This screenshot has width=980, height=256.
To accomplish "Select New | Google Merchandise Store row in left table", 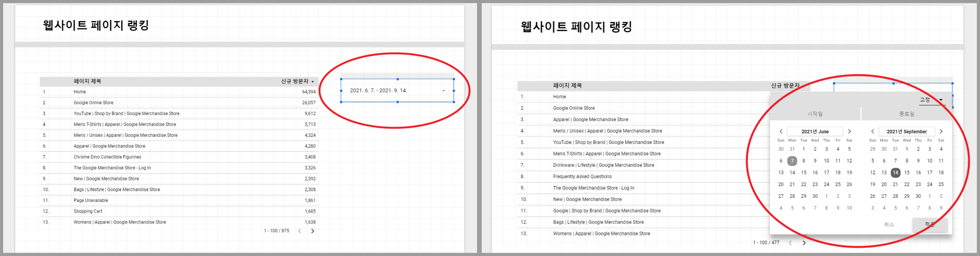I will [179, 178].
